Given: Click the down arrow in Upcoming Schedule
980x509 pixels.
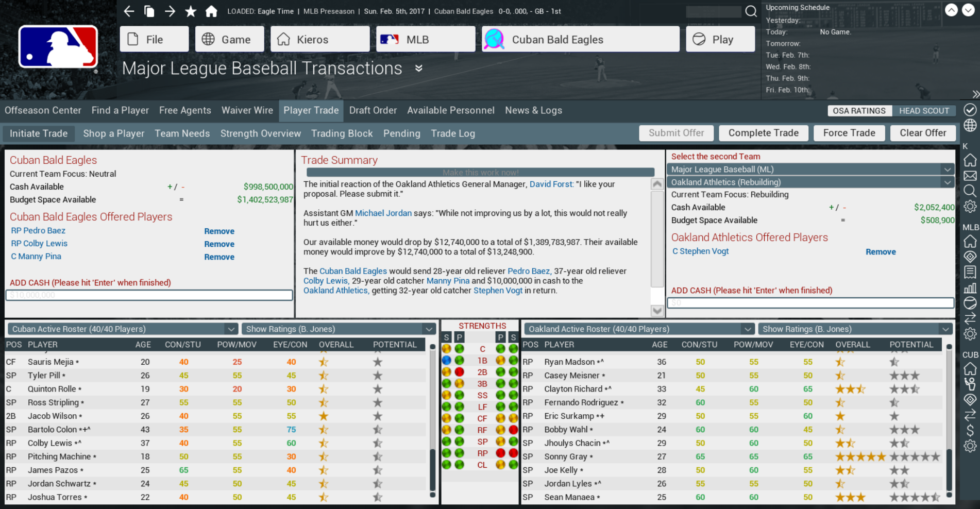Looking at the screenshot, I should click(968, 10).
